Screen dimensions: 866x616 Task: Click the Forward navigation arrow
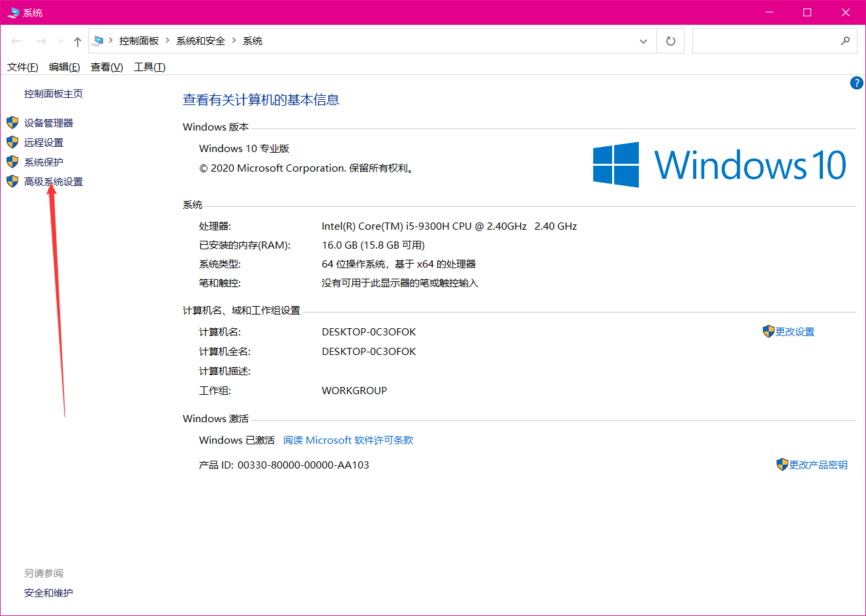point(41,41)
